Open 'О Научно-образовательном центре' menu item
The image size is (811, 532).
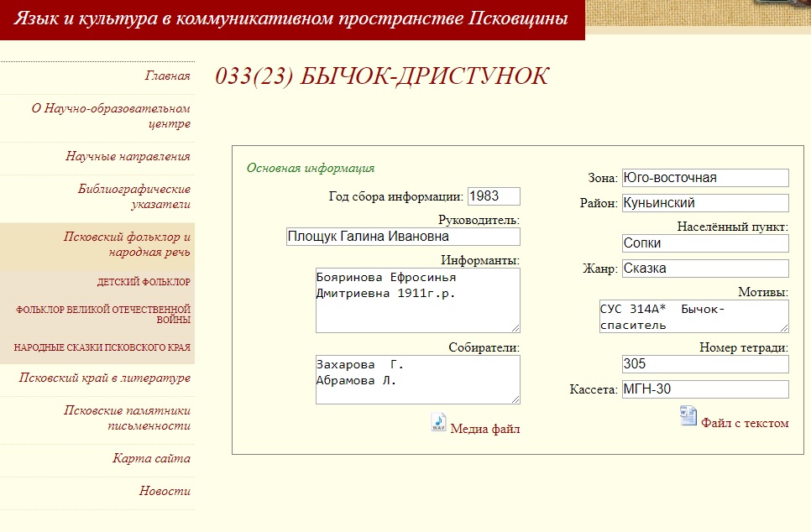click(x=111, y=117)
